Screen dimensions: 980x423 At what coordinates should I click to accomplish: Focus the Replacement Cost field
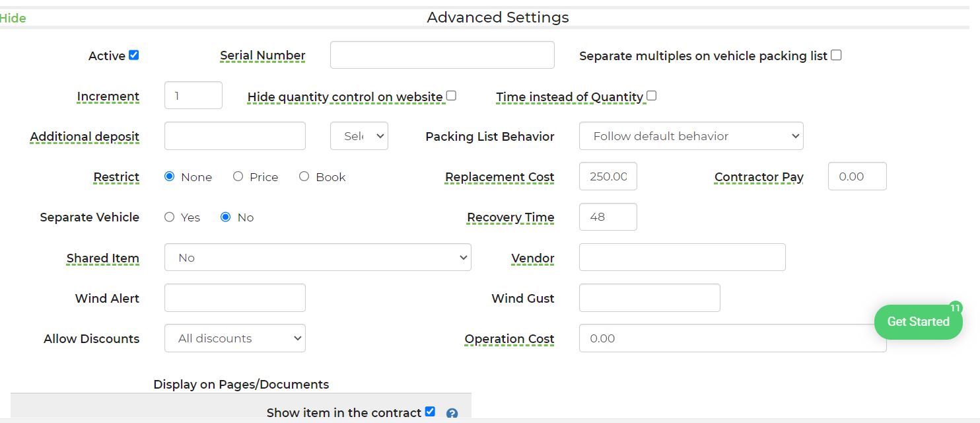pos(608,176)
